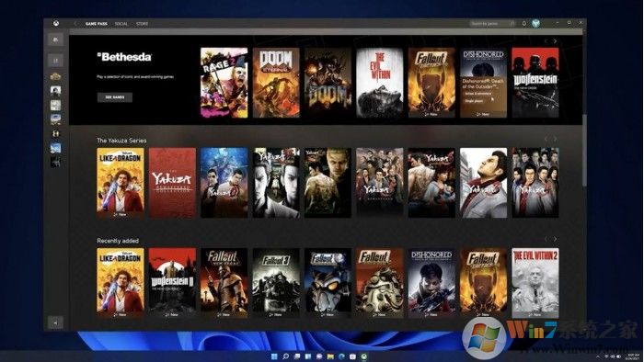The height and width of the screenshot is (362, 644).
Task: Advance Yakuza Series row with right chevron
Action: pyautogui.click(x=555, y=139)
